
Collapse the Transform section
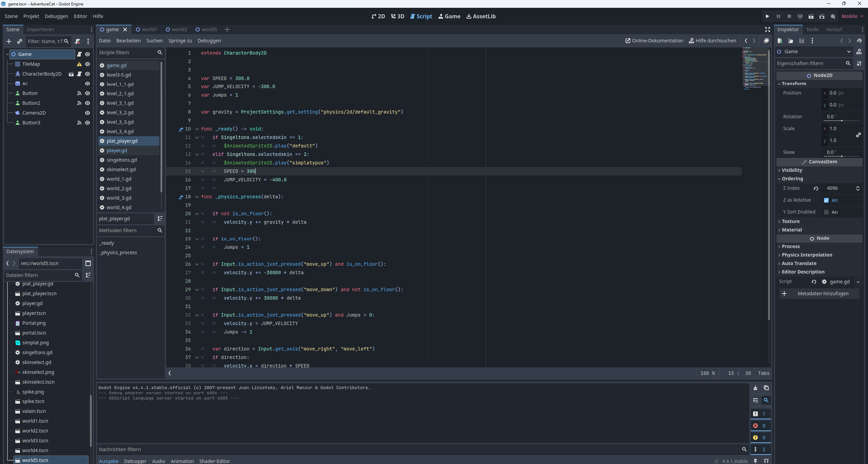(x=793, y=83)
